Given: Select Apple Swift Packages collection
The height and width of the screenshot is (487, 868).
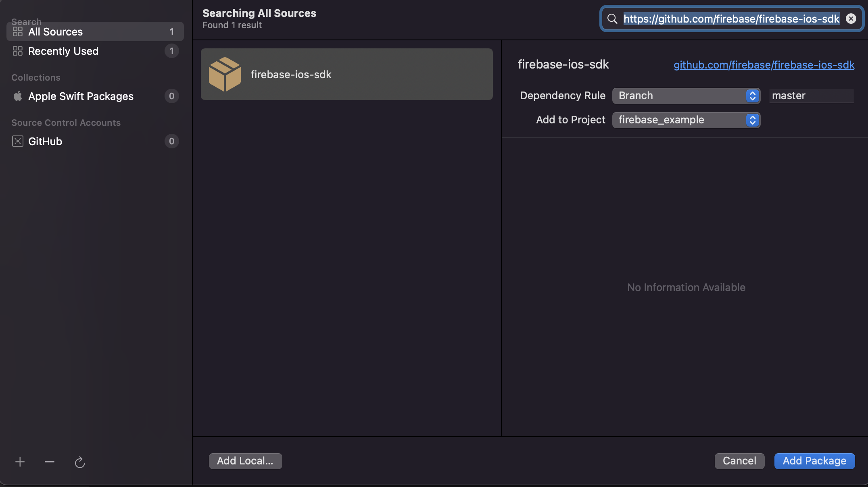Looking at the screenshot, I should click(81, 96).
